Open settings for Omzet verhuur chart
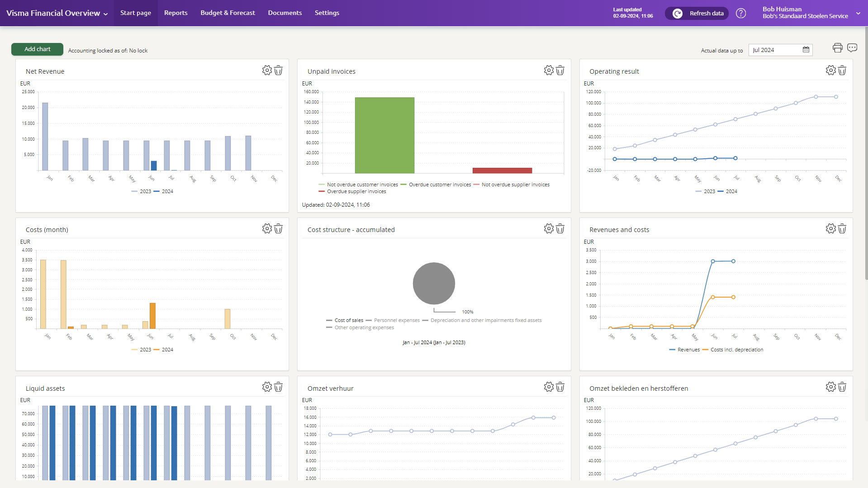This screenshot has width=868, height=488. [549, 387]
